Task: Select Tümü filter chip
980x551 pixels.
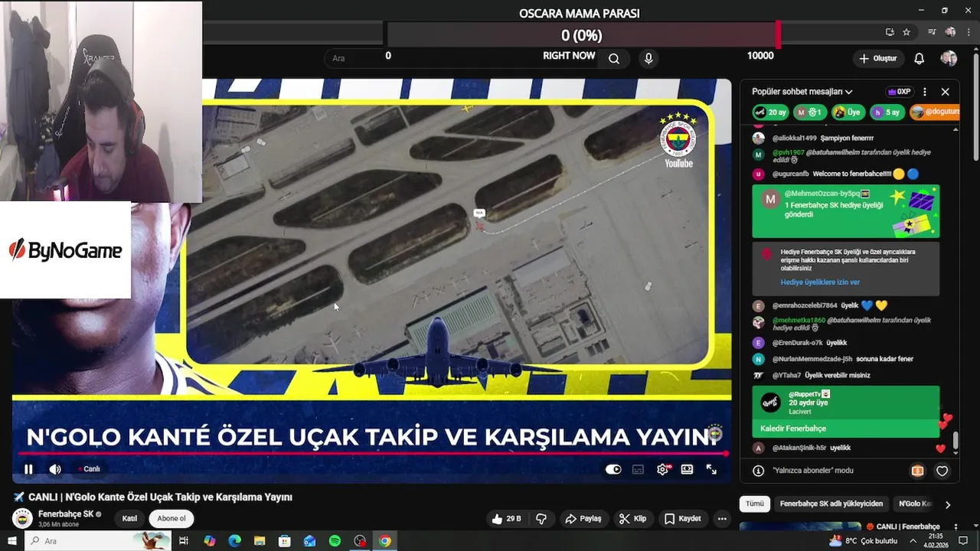Action: coord(755,504)
